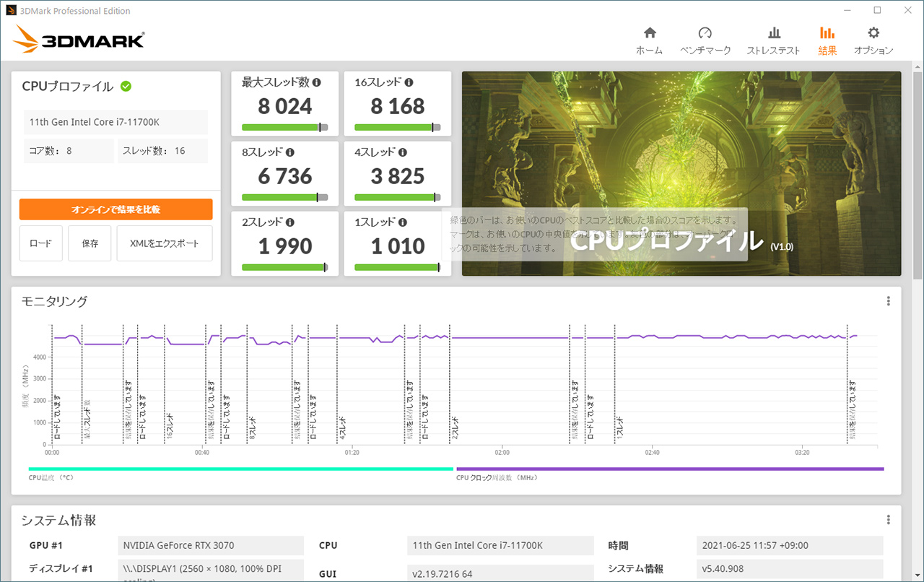Click the 6 736 score value
The image size is (924, 582).
tap(285, 177)
